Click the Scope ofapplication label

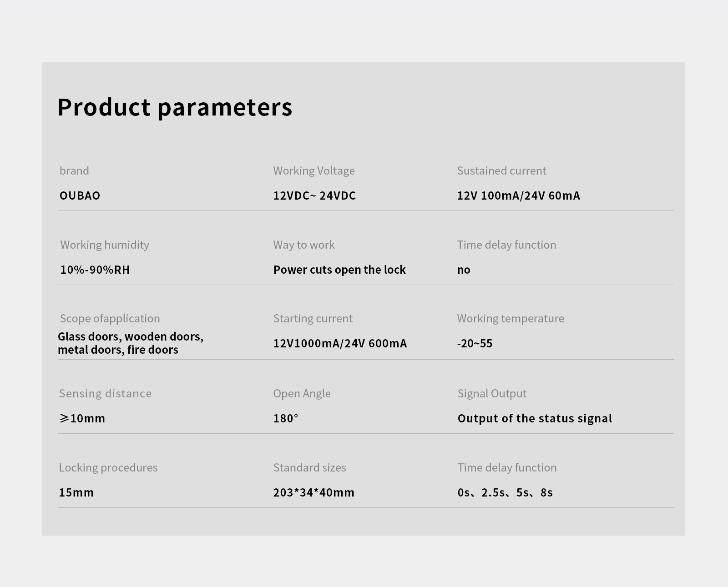(110, 319)
